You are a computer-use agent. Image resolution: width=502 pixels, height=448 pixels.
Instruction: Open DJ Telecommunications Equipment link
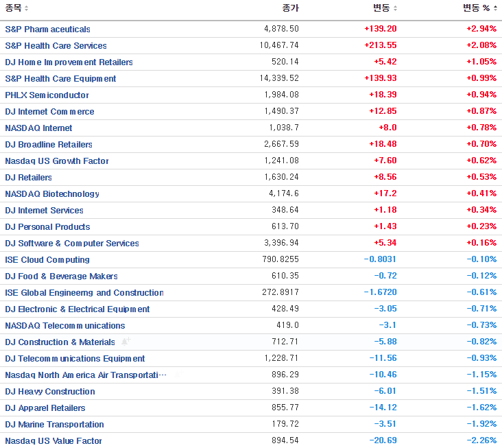tap(75, 359)
